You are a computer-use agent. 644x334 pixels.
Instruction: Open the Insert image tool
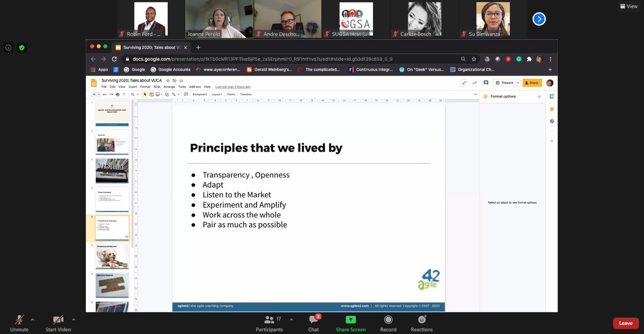157,95
